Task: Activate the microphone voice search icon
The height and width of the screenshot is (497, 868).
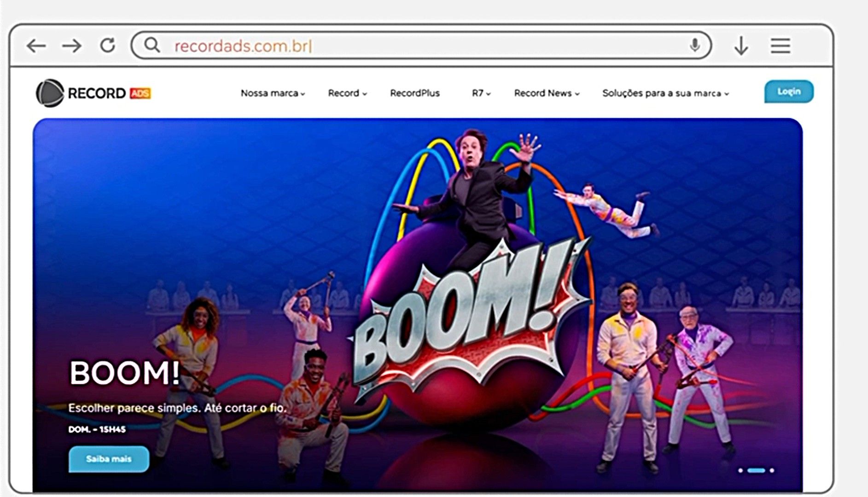Action: point(695,45)
